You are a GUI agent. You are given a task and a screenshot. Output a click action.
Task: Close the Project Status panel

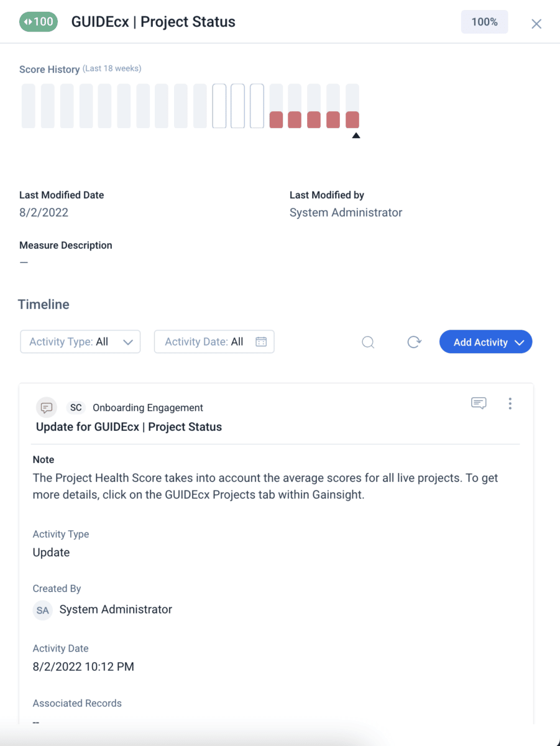pyautogui.click(x=536, y=22)
